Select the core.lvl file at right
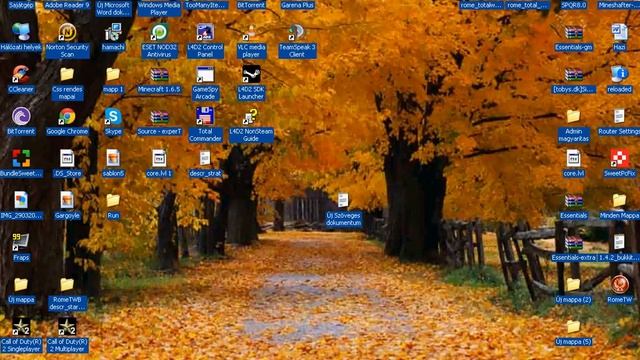The width and height of the screenshot is (640, 360). [573, 159]
